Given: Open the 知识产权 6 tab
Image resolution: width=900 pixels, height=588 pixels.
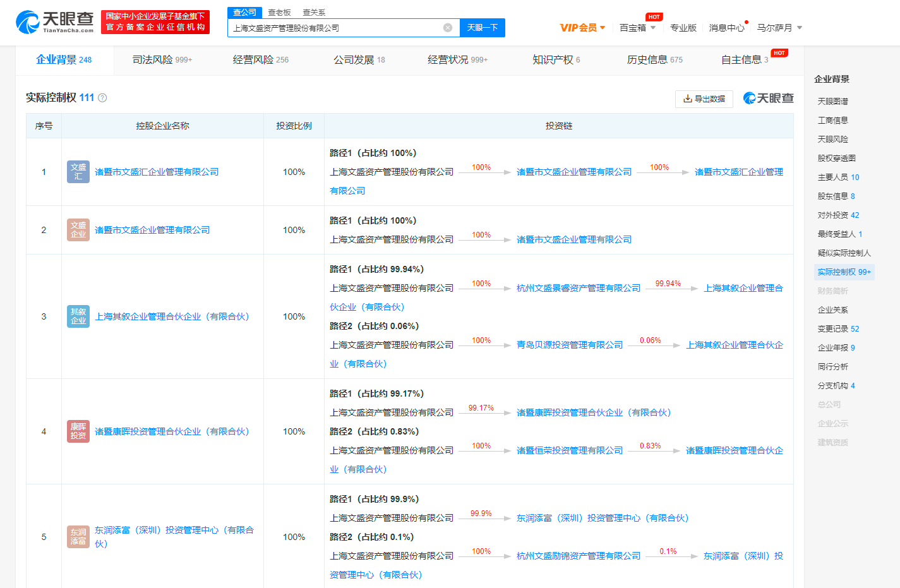Looking at the screenshot, I should 556,60.
